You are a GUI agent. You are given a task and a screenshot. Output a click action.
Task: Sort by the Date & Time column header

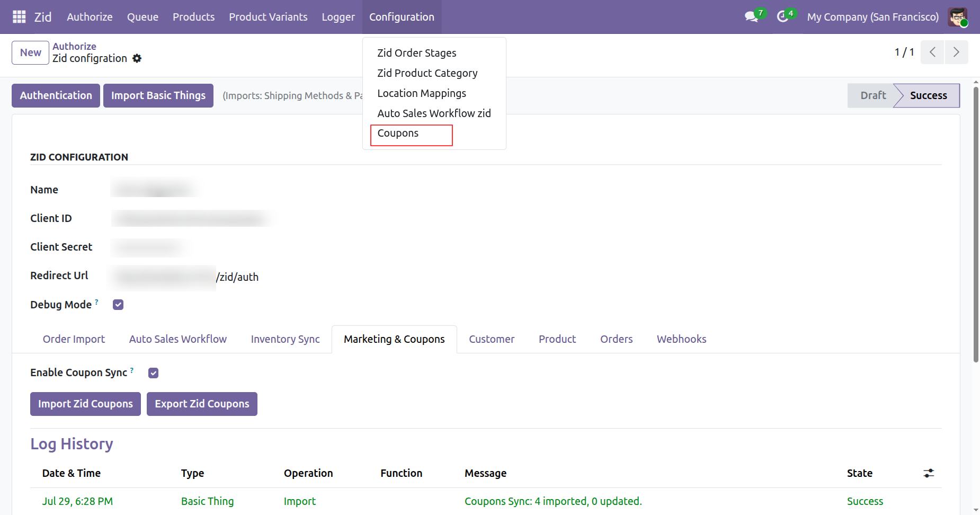(72, 473)
